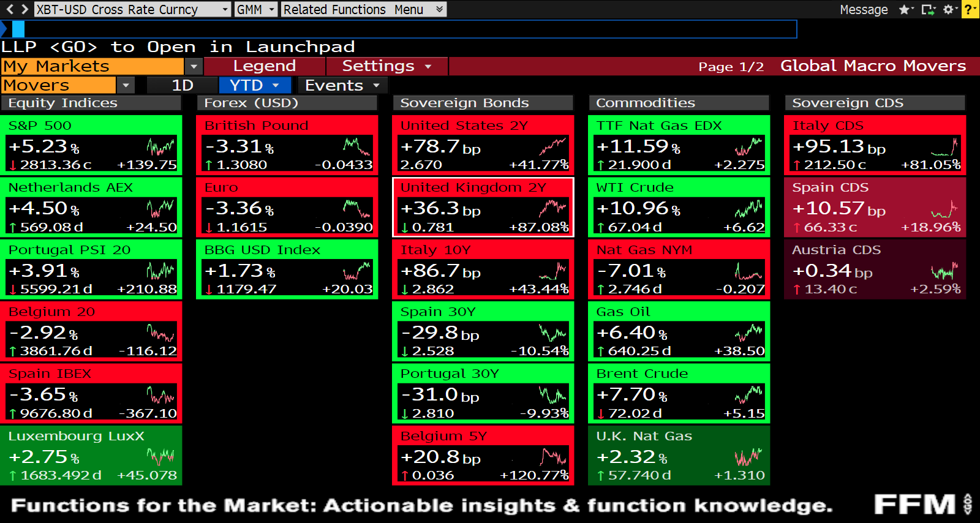Click the Message button

click(x=864, y=9)
